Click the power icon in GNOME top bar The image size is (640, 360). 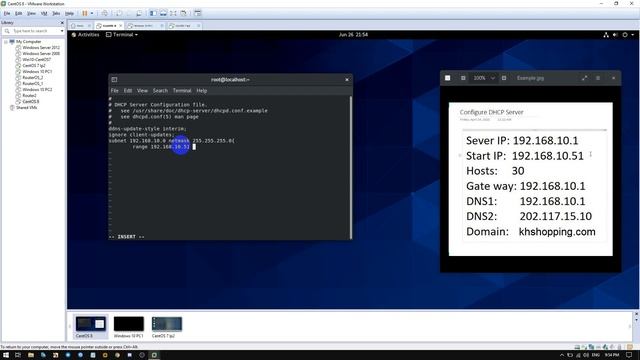point(625,35)
